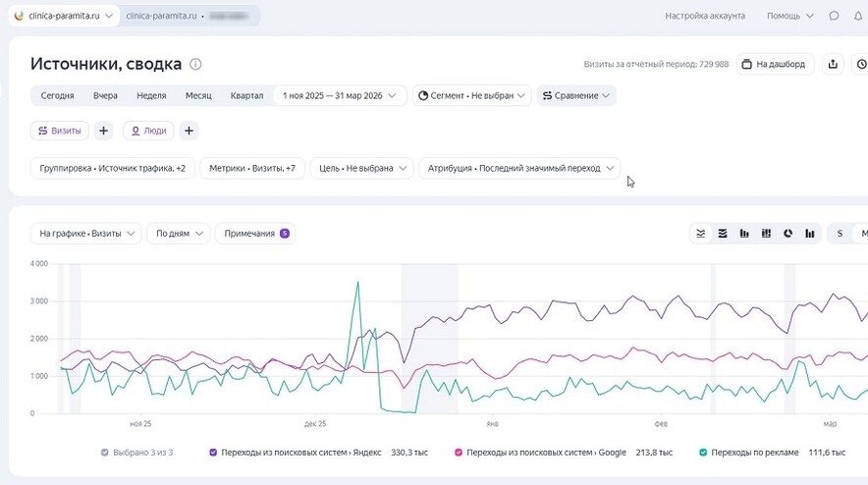Open the export/share icon near На дашборд
This screenshot has height=485, width=868.
click(x=833, y=64)
